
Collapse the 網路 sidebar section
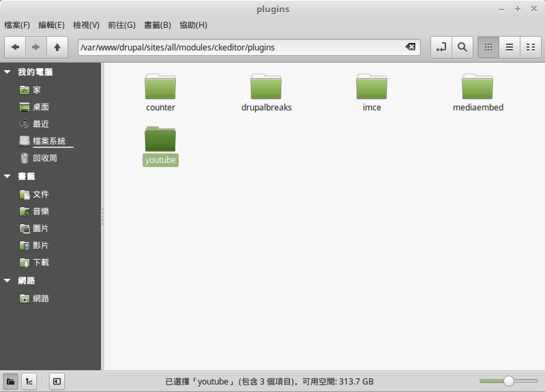tap(8, 280)
